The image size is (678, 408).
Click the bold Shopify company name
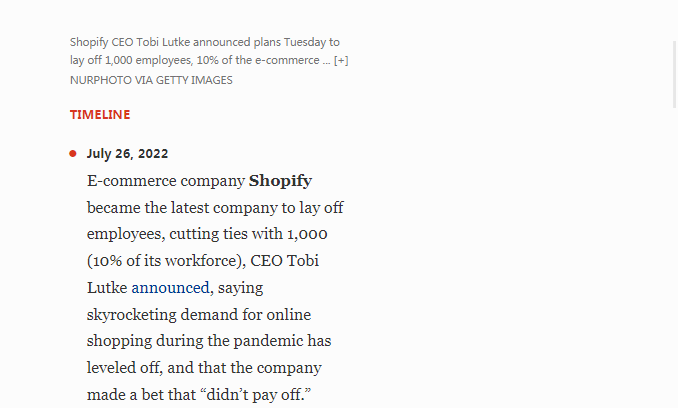tap(280, 181)
